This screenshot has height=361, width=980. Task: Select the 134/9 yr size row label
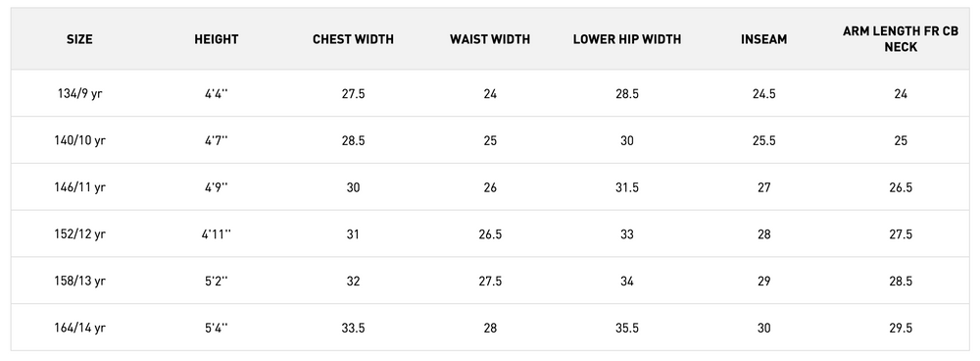(79, 94)
